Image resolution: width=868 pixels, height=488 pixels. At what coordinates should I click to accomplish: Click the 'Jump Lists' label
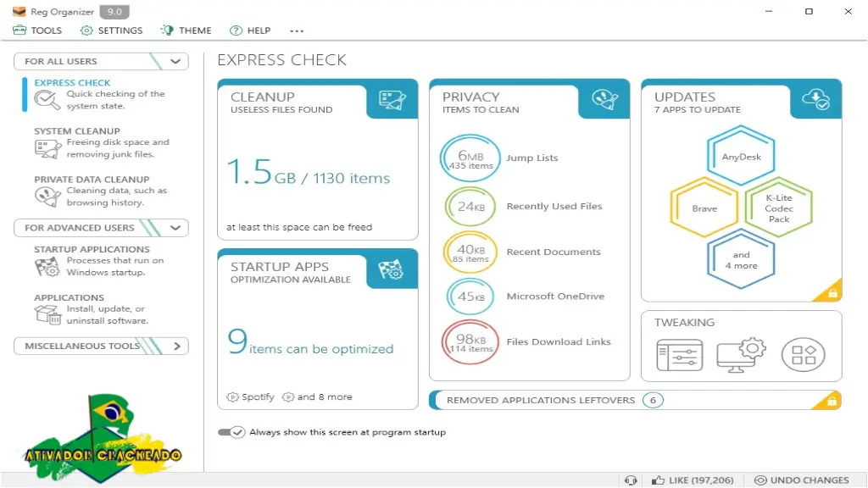[532, 158]
